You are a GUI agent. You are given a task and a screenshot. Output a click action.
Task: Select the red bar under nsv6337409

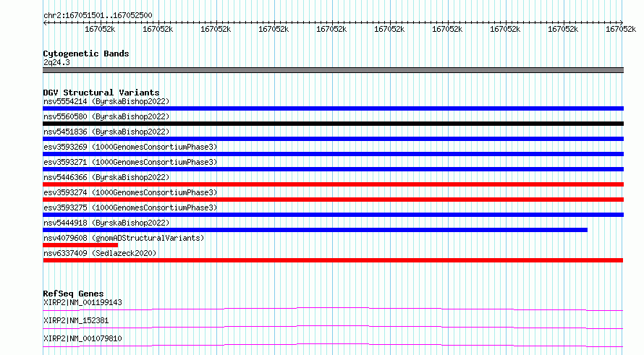[333, 260]
